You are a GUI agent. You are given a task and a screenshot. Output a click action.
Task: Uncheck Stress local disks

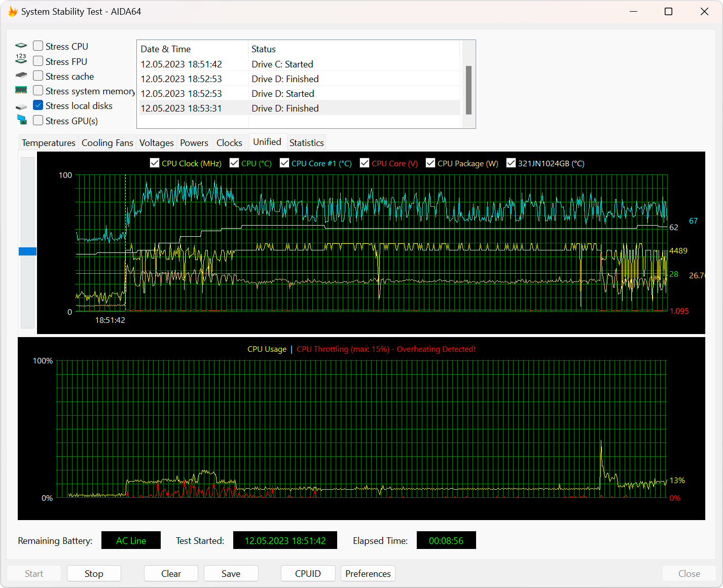click(38, 105)
